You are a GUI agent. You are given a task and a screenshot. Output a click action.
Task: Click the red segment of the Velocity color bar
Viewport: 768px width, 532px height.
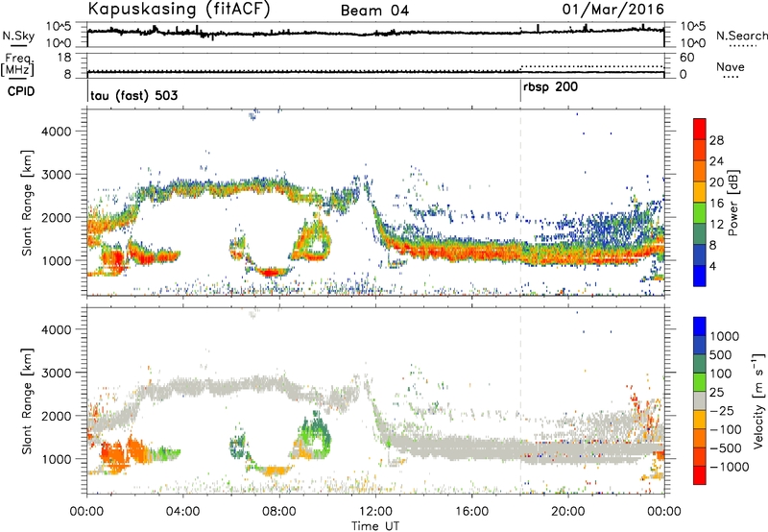click(700, 475)
